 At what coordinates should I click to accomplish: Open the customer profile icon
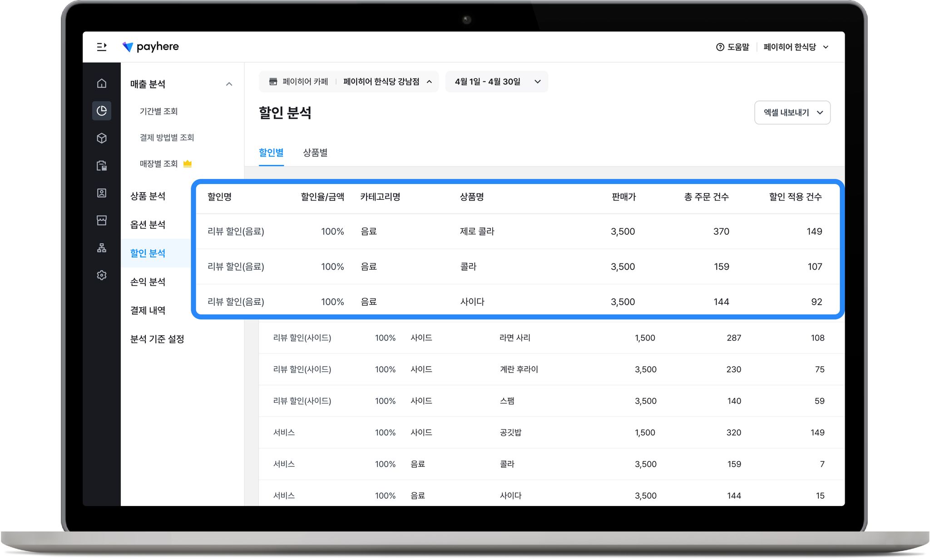click(102, 193)
